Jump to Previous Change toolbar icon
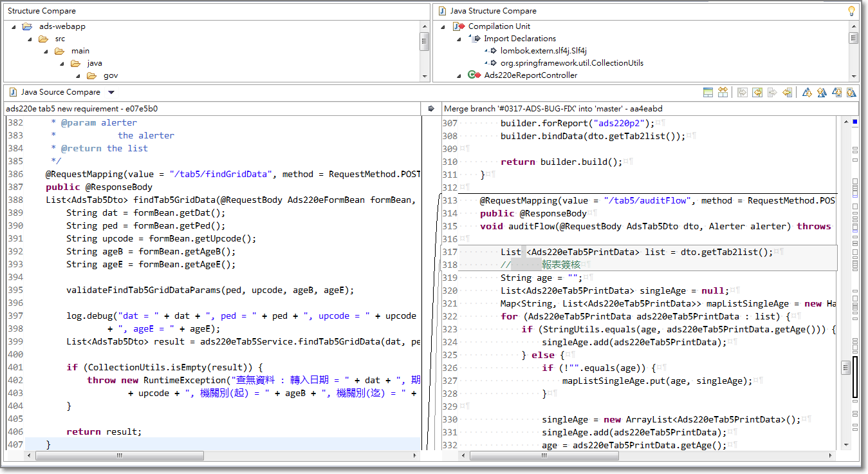The width and height of the screenshot is (868, 474). tap(851, 92)
